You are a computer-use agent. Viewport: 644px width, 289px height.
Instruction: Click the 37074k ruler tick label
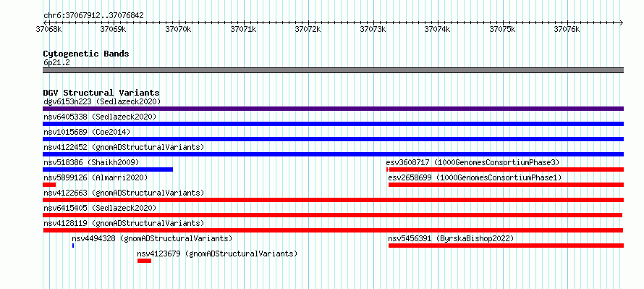click(x=437, y=29)
